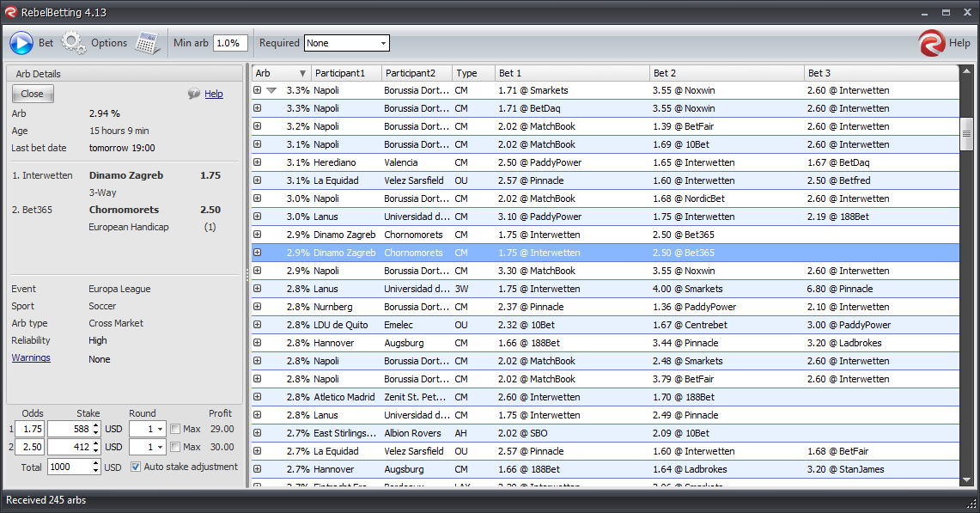Open the Help link in Arb Details
Viewport: 980px width, 513px height.
pos(214,94)
